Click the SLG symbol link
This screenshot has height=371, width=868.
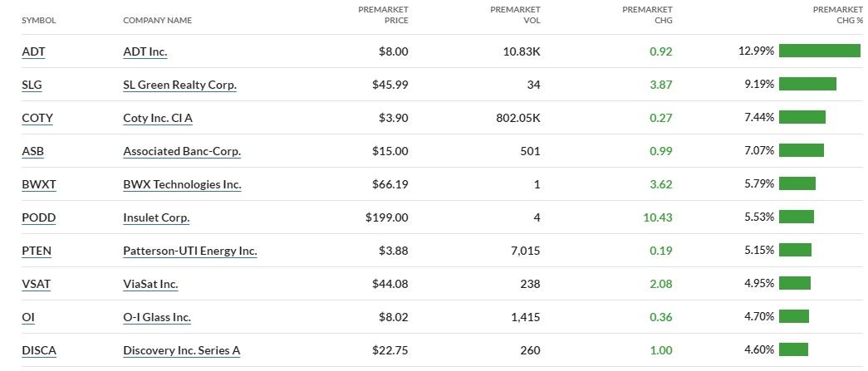click(33, 85)
